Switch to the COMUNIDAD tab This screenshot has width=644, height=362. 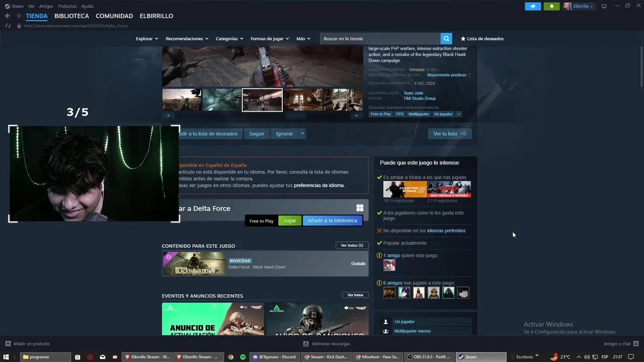114,16
